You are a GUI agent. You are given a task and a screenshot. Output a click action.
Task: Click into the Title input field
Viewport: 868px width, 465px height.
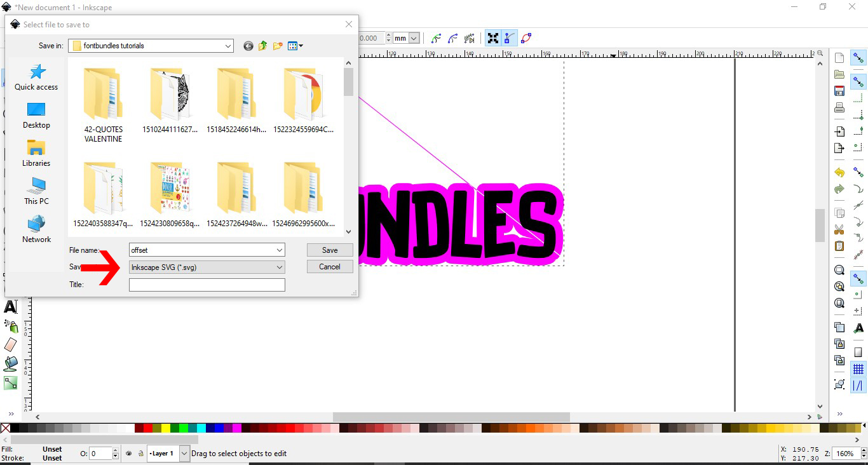click(x=207, y=285)
